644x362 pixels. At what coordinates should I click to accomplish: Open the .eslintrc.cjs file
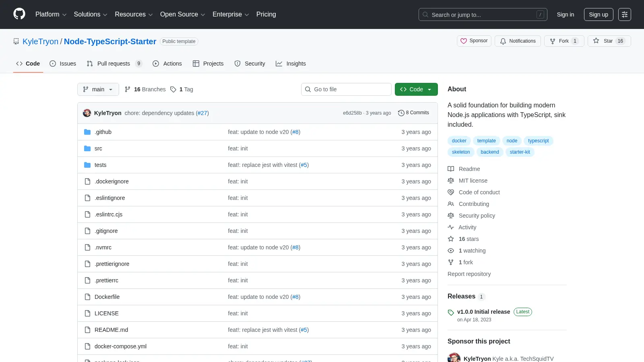click(108, 214)
